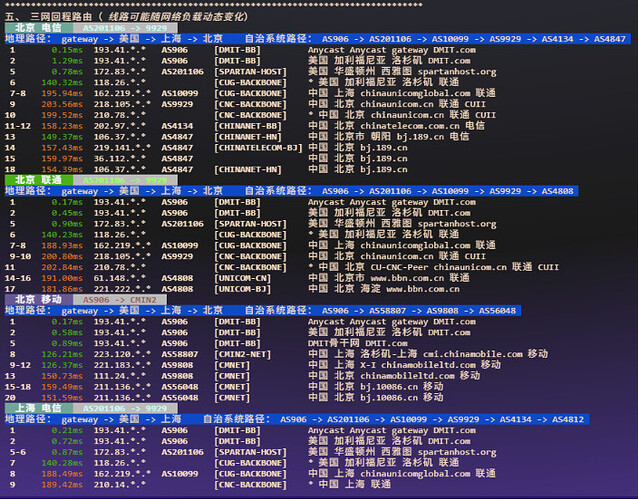Select the IP 219.141.*.*

122,148
